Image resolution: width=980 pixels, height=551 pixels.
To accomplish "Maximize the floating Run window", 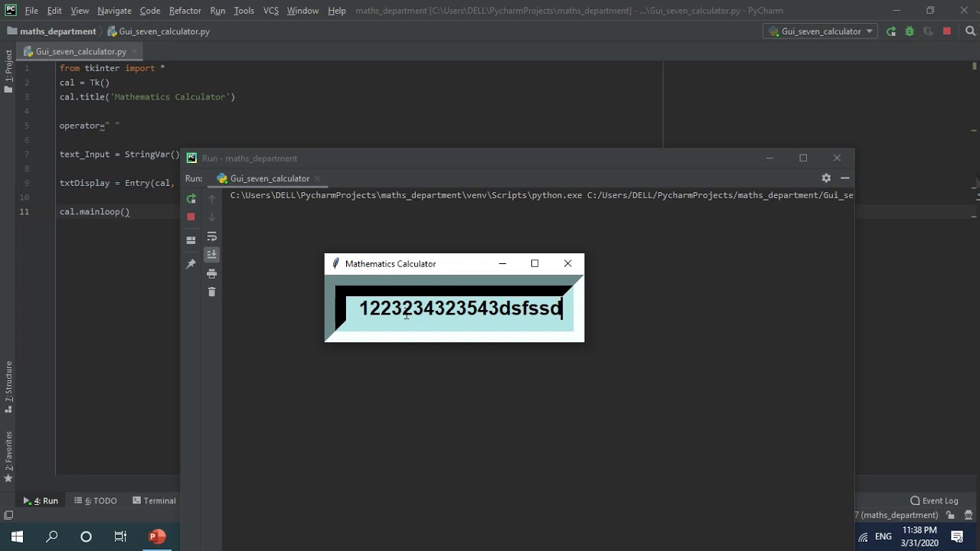I will [x=803, y=158].
